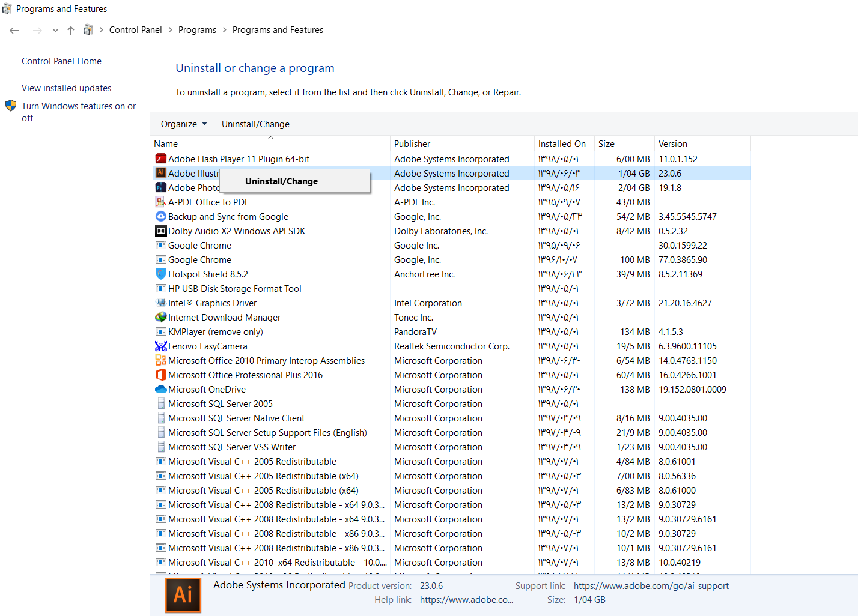Click the Dolby Audio X2 icon
Image resolution: width=858 pixels, height=616 pixels.
tap(161, 231)
